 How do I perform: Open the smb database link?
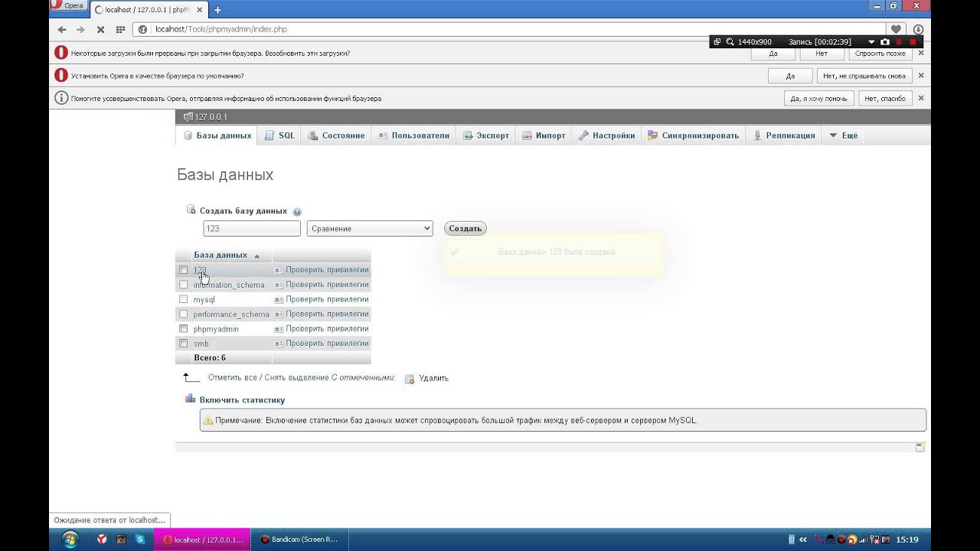click(201, 344)
